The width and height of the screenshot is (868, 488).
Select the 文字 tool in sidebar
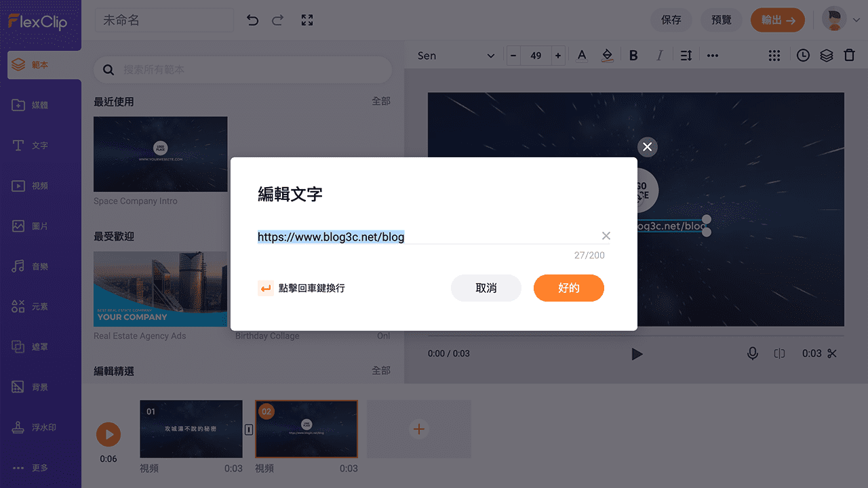pos(42,145)
